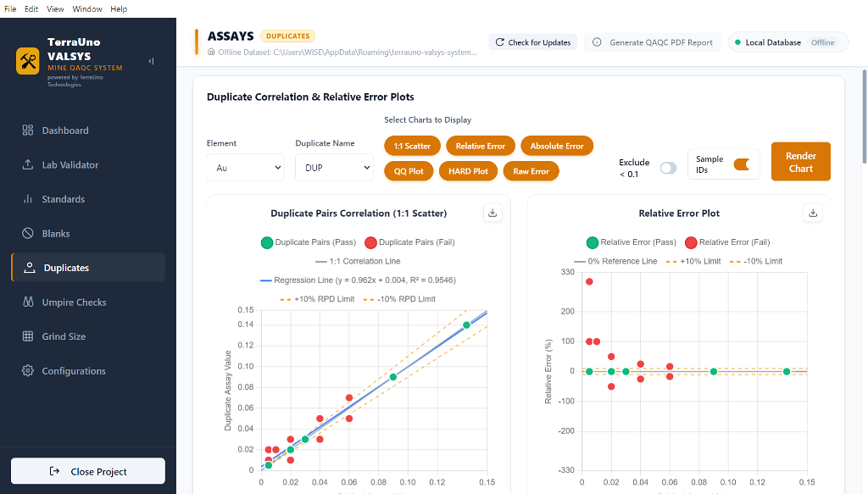The width and height of the screenshot is (868, 494).
Task: Click Generate QAQC PDF Report
Action: 653,42
